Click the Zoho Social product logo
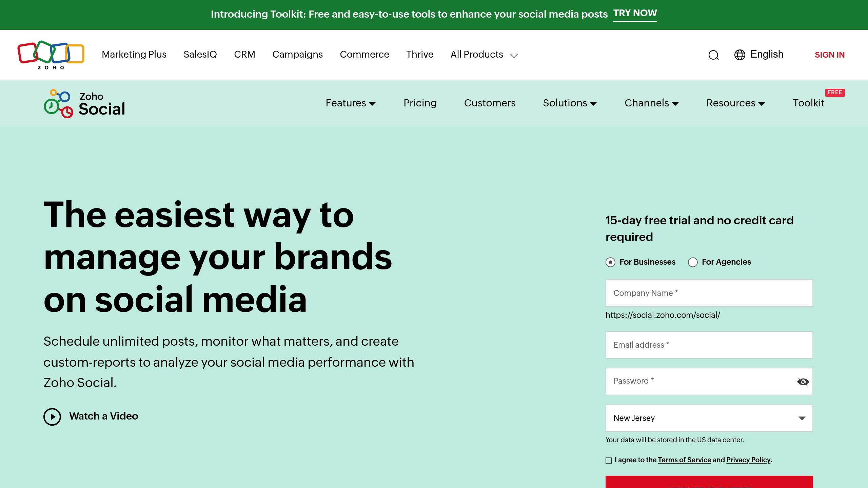The width and height of the screenshot is (868, 488). click(x=84, y=103)
